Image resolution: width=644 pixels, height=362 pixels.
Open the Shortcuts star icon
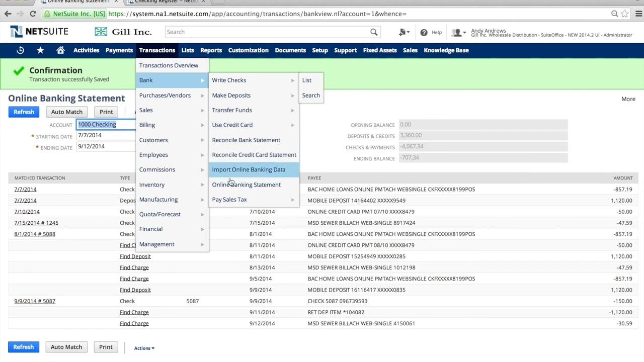click(40, 50)
